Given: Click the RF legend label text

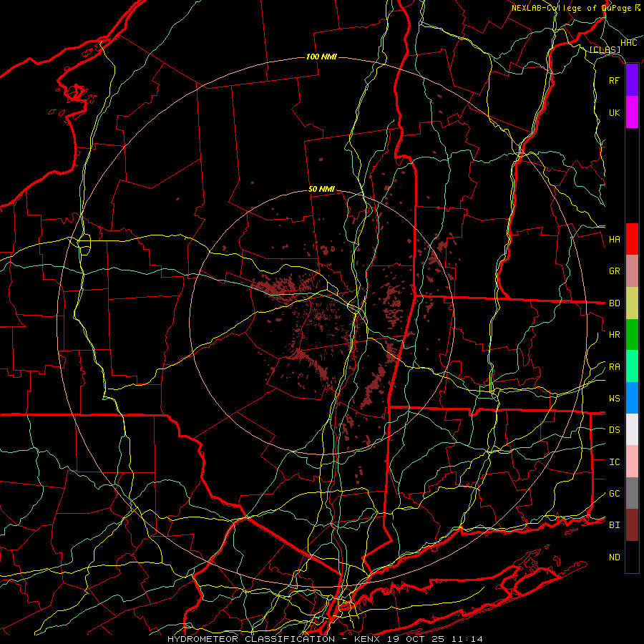Looking at the screenshot, I should click(615, 80).
